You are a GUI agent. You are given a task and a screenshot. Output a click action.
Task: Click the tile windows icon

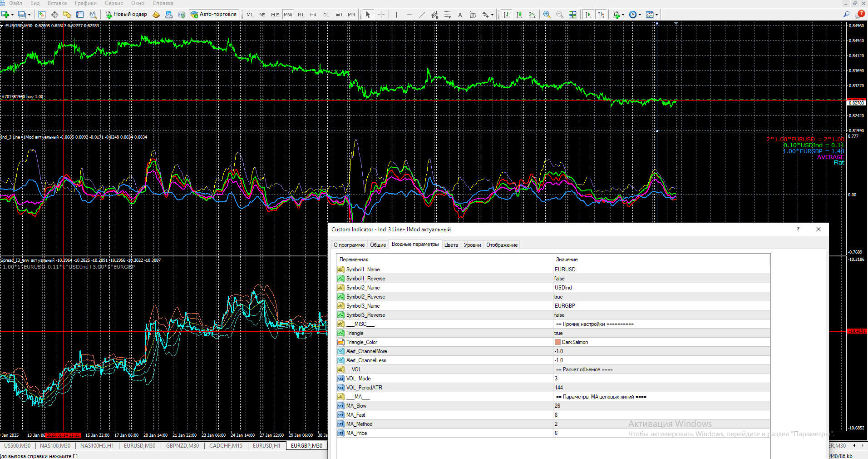tap(572, 15)
